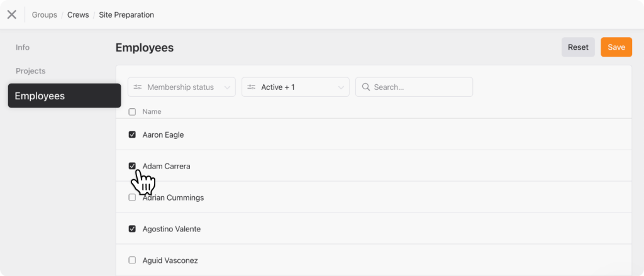This screenshot has height=276, width=644.
Task: Click the Name column header
Action: point(152,112)
